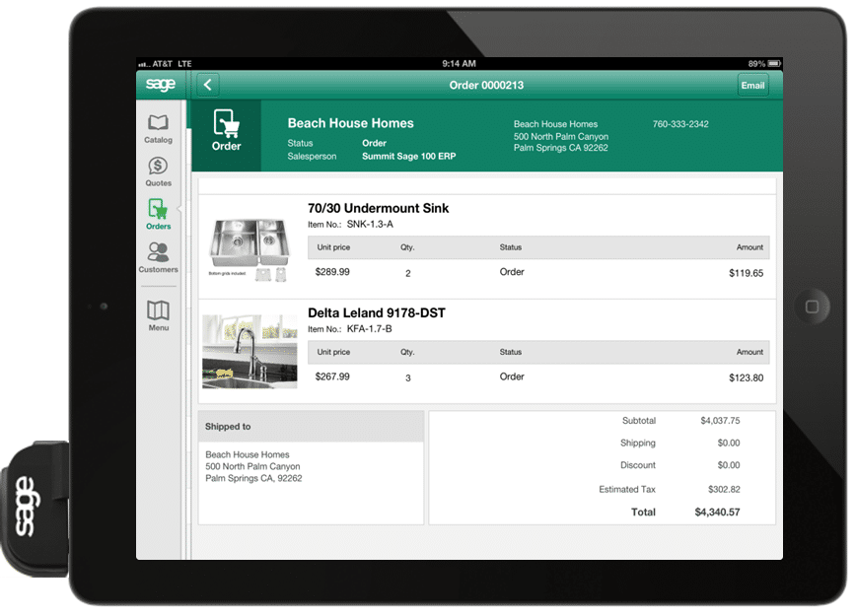Open the Menu book icon
Screen dimensions: 856x616
click(x=159, y=315)
